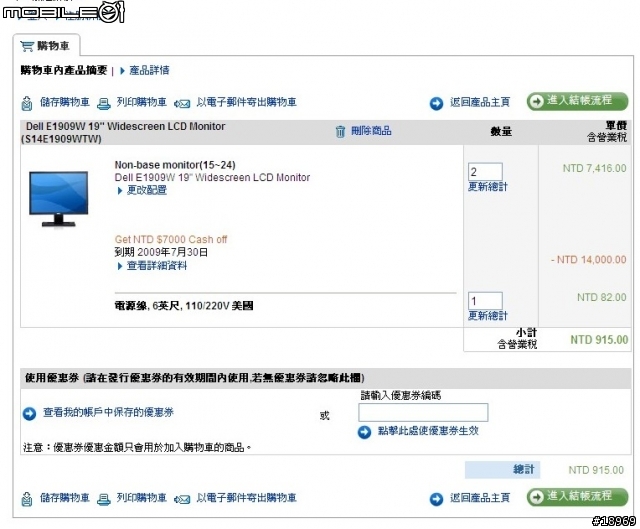Click bottom 返回產品主頁 link
The image size is (640, 529).
480,498
